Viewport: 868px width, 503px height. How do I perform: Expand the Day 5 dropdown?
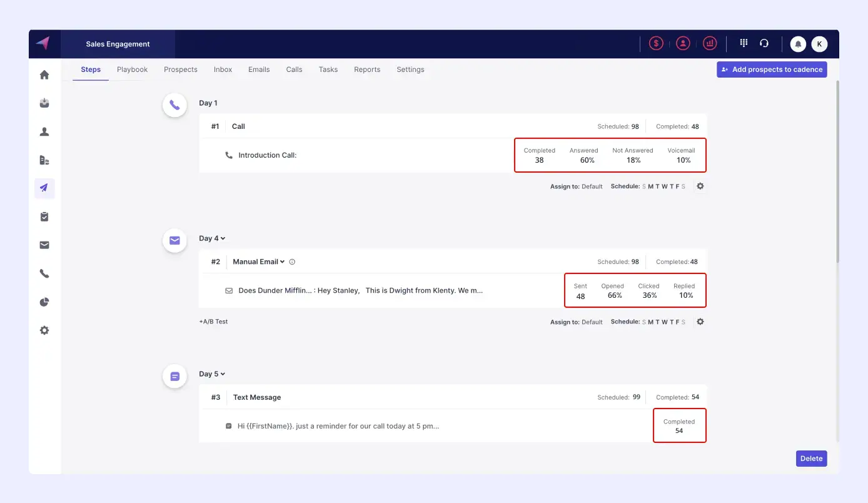coord(212,374)
